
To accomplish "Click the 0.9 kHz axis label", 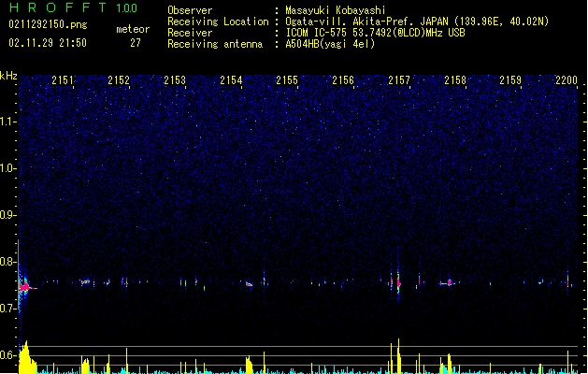I will pyautogui.click(x=7, y=214).
